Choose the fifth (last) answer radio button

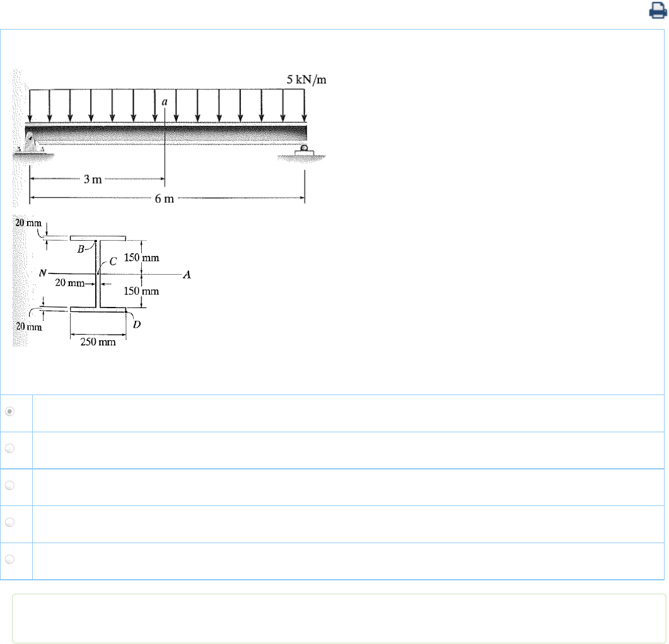point(9,559)
